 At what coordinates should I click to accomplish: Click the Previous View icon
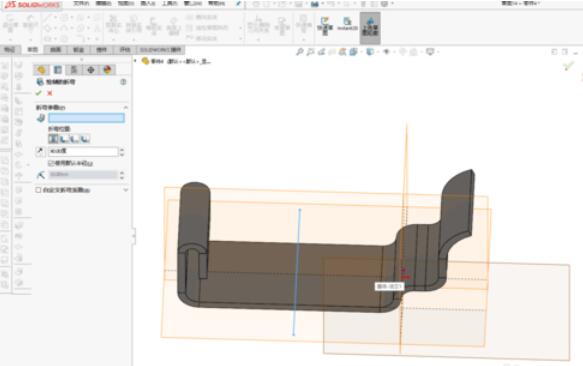point(321,52)
